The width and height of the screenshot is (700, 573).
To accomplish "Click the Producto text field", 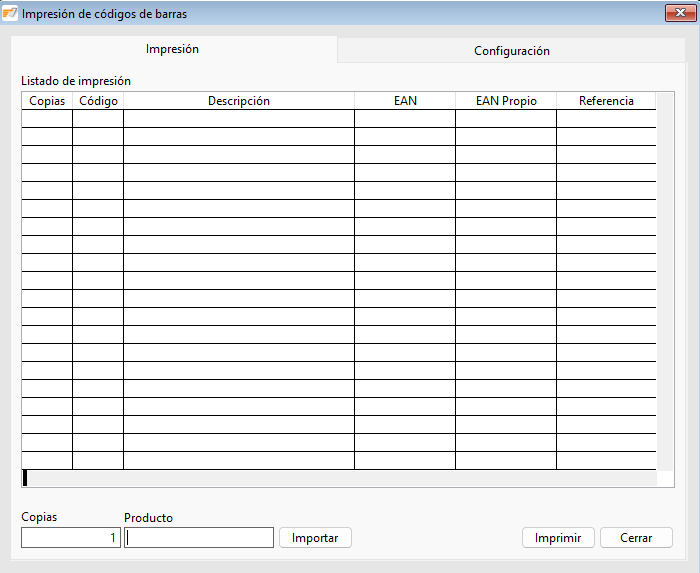I will (x=199, y=538).
